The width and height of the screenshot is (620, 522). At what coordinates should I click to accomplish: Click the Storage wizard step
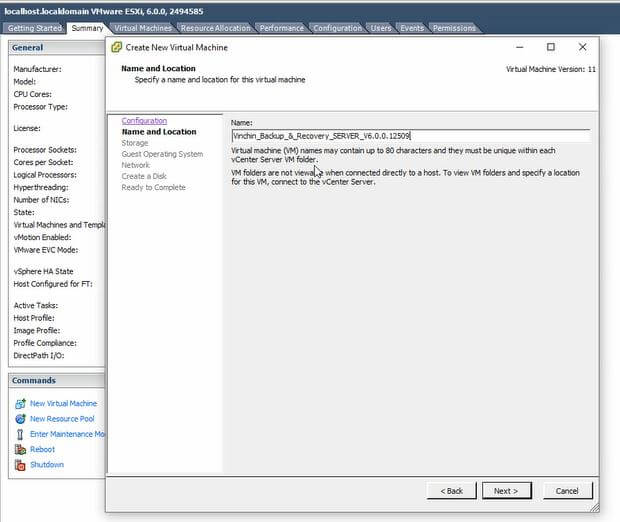[x=135, y=143]
